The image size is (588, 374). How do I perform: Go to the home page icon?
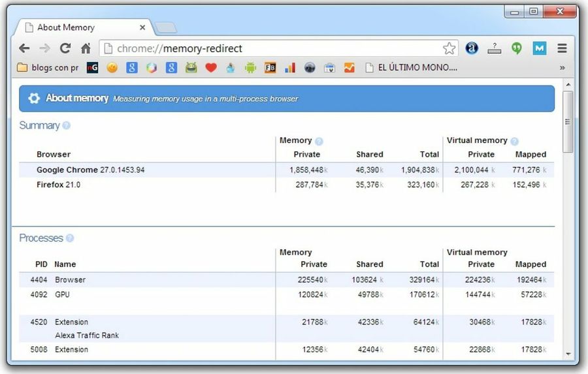(x=86, y=48)
